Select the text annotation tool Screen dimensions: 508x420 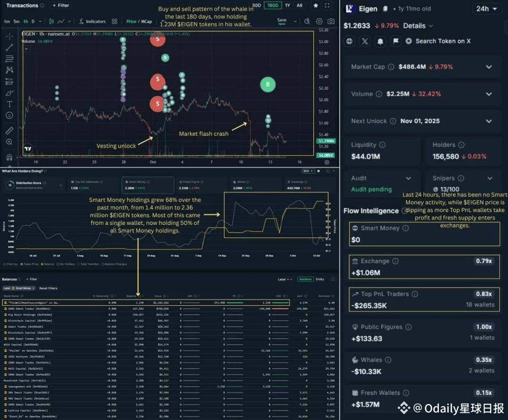[9, 104]
